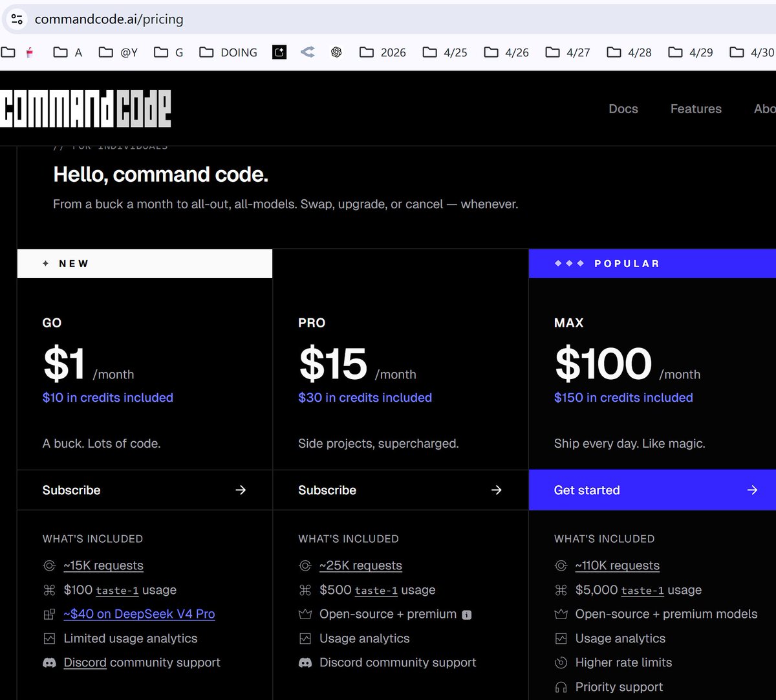Viewport: 776px width, 700px height.
Task: Click the Discord icon in GO plan
Action: [49, 663]
